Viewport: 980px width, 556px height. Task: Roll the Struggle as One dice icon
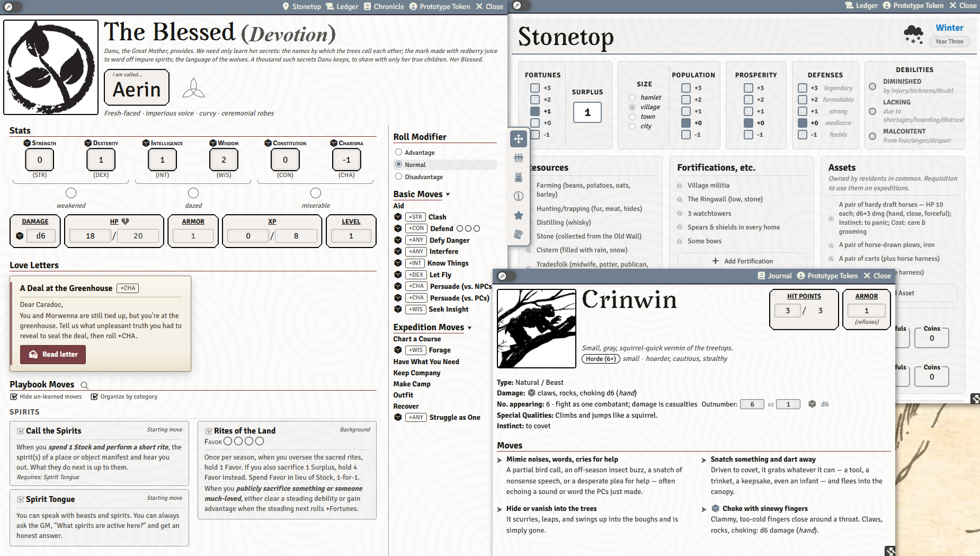(x=398, y=417)
